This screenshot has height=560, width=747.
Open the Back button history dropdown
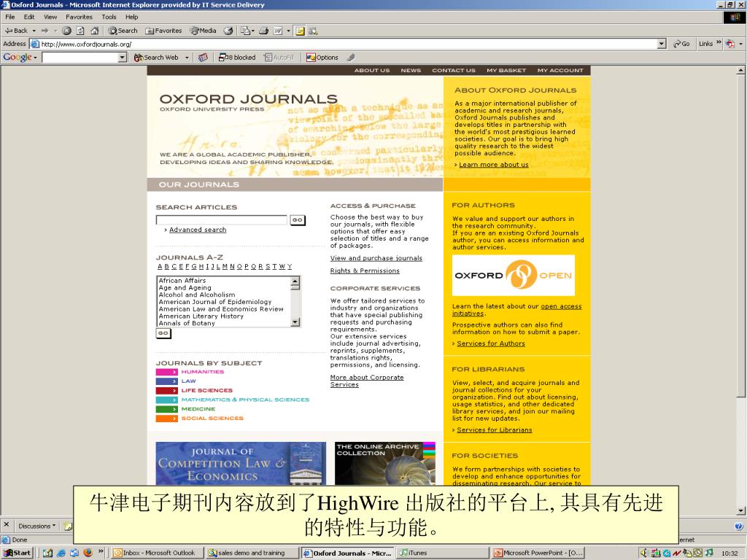tap(34, 31)
